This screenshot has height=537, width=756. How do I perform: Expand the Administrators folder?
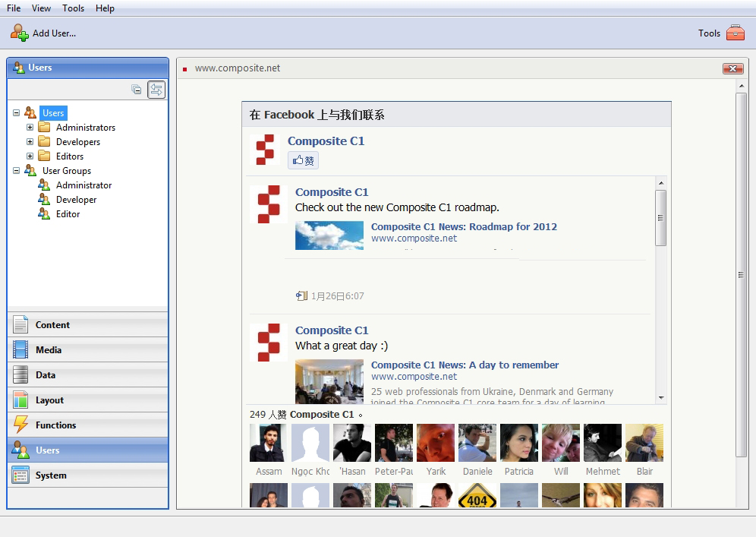30,128
